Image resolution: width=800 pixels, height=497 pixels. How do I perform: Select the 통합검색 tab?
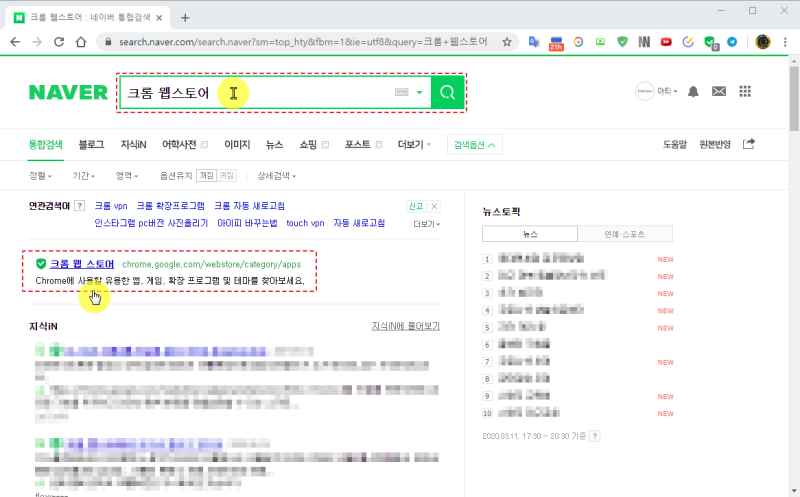click(x=45, y=144)
